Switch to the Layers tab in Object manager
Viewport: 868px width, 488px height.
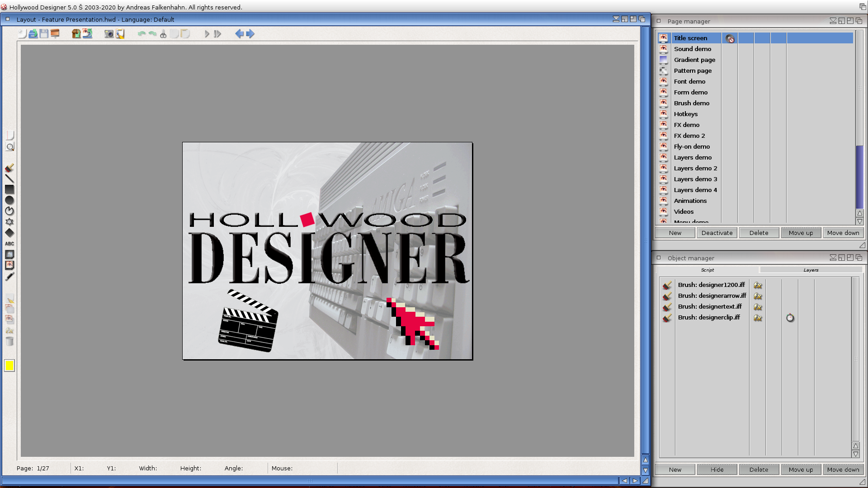[x=811, y=270]
